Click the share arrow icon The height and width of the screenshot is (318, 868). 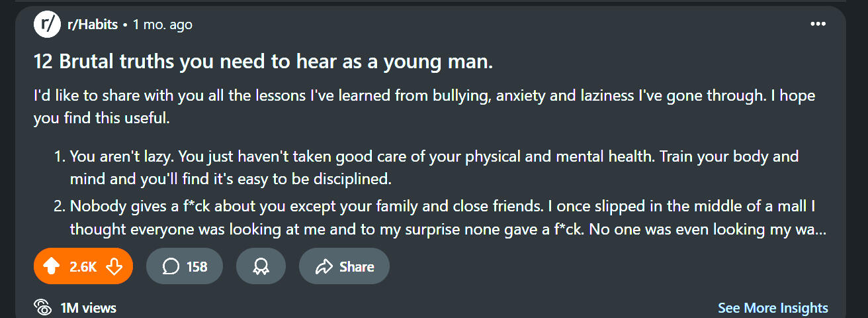point(324,266)
